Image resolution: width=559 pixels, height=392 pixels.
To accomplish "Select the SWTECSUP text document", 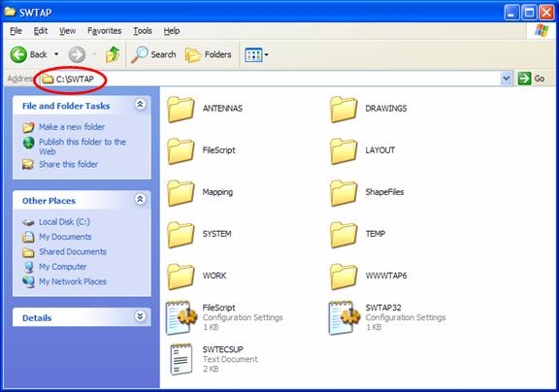I will pyautogui.click(x=214, y=359).
